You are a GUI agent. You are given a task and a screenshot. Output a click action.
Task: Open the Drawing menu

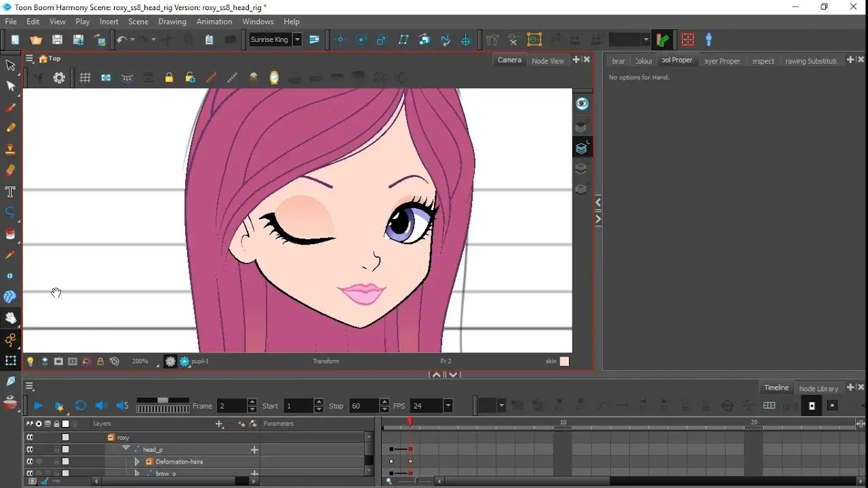(172, 22)
